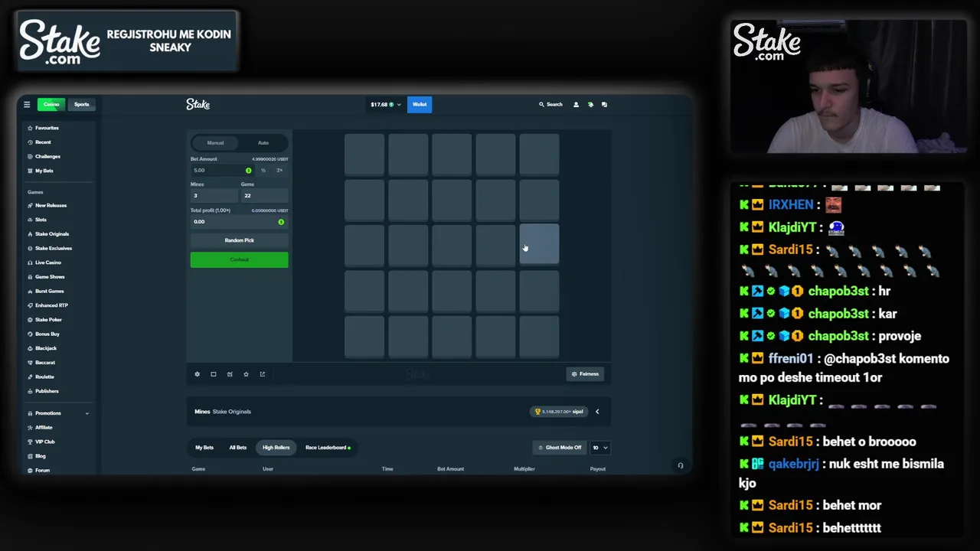Switch to Manual betting mode
This screenshot has width=980, height=551.
click(x=215, y=143)
